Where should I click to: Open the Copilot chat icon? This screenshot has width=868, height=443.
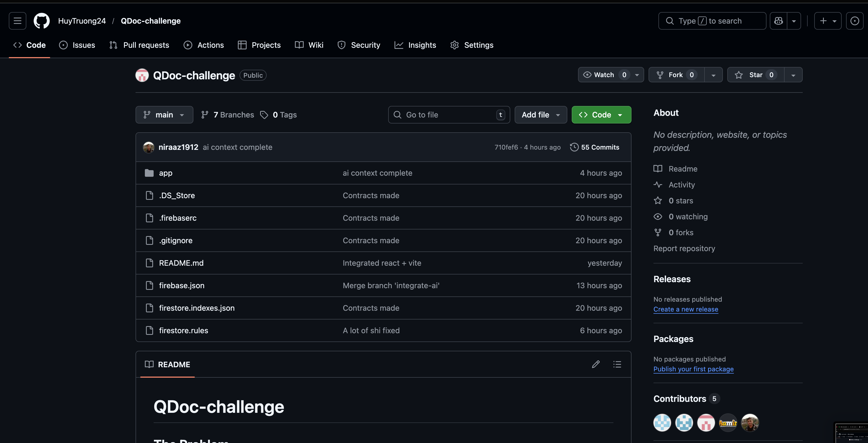pyautogui.click(x=778, y=21)
